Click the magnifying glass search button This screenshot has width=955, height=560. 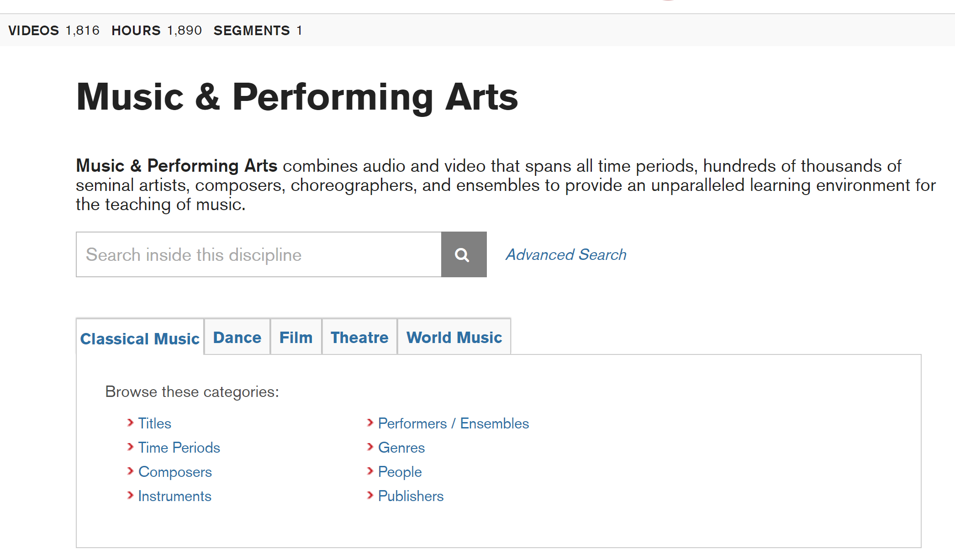pos(463,254)
